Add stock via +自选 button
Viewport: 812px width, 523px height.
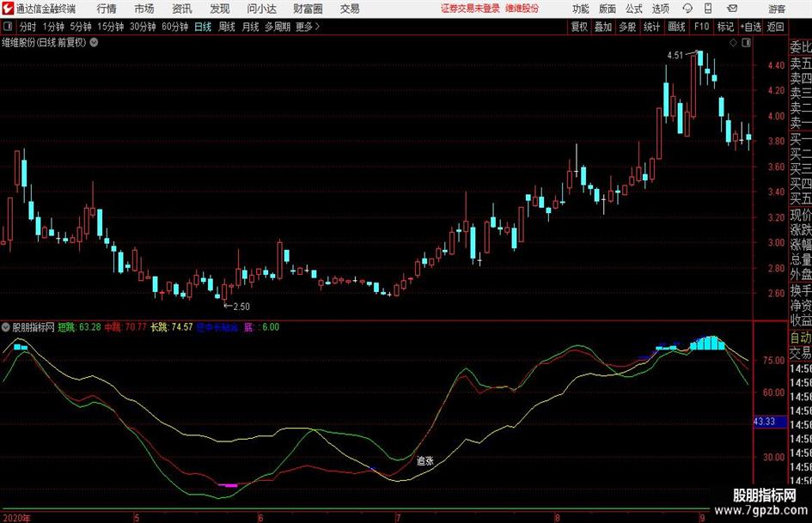click(x=750, y=27)
